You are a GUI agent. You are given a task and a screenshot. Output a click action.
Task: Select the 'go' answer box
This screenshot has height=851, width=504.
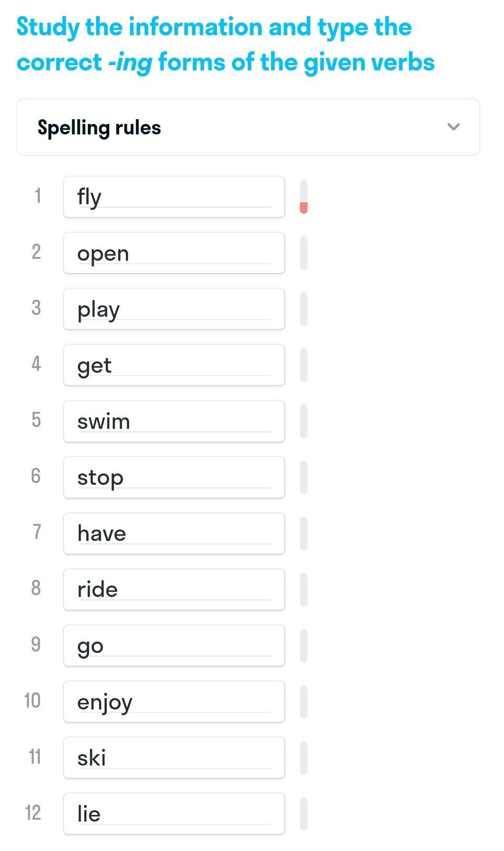click(x=174, y=645)
